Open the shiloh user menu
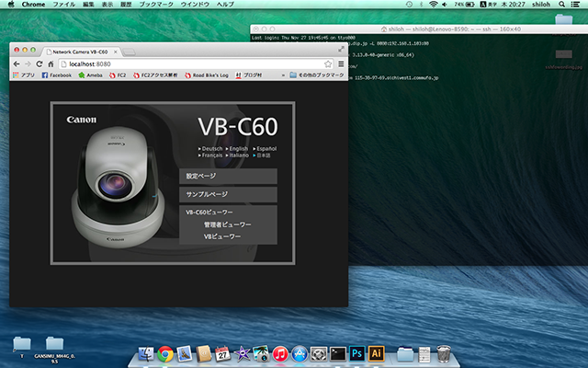The image size is (588, 368). (x=541, y=5)
